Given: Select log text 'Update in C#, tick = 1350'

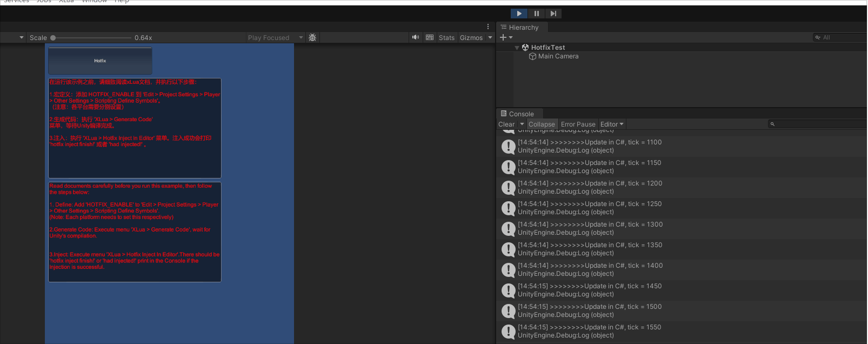Looking at the screenshot, I should click(623, 245).
